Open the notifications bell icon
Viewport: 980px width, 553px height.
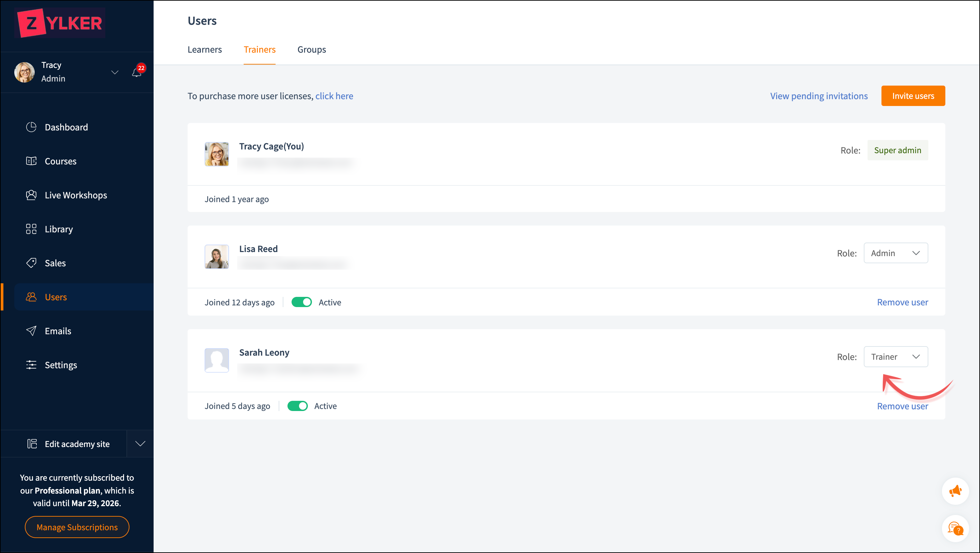[x=137, y=72]
